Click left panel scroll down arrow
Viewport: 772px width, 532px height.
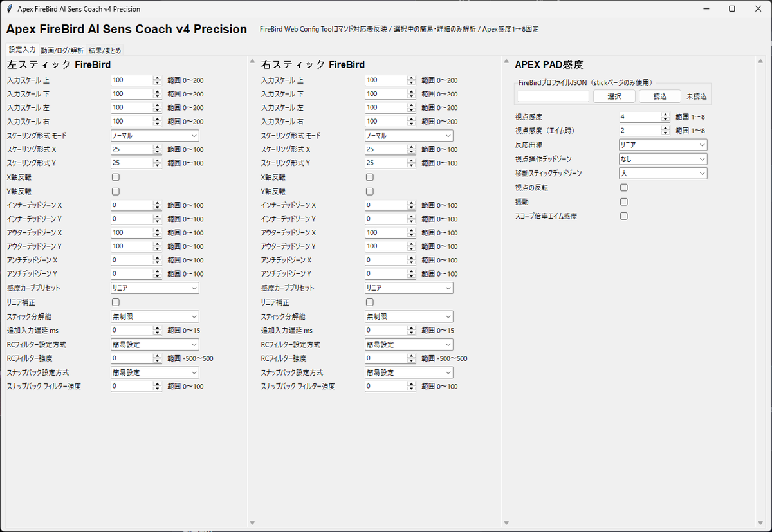(252, 523)
